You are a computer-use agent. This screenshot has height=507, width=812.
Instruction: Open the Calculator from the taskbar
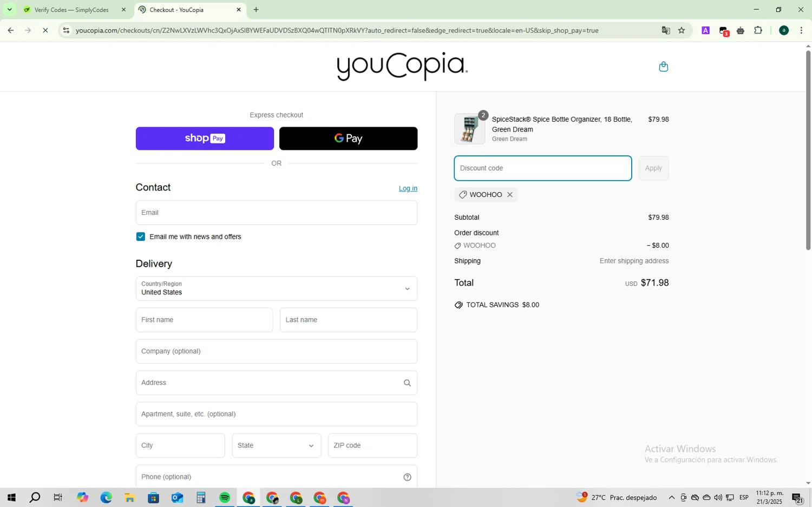coord(201,498)
